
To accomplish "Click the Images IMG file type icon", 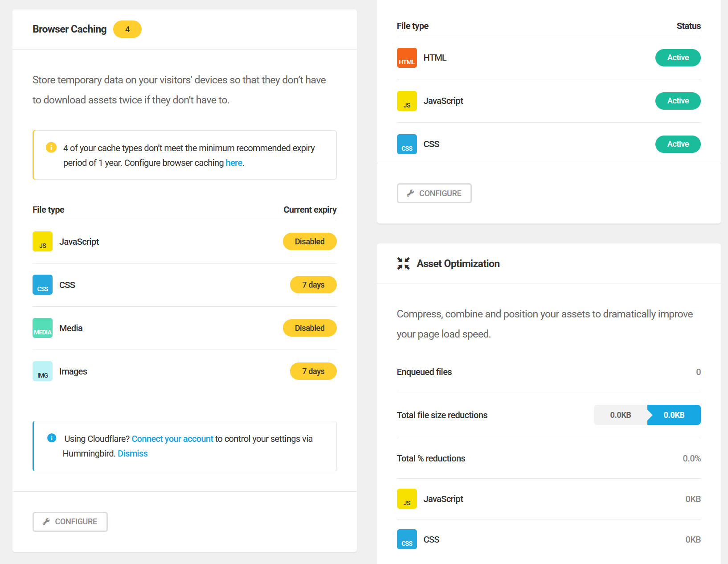I will [42, 371].
